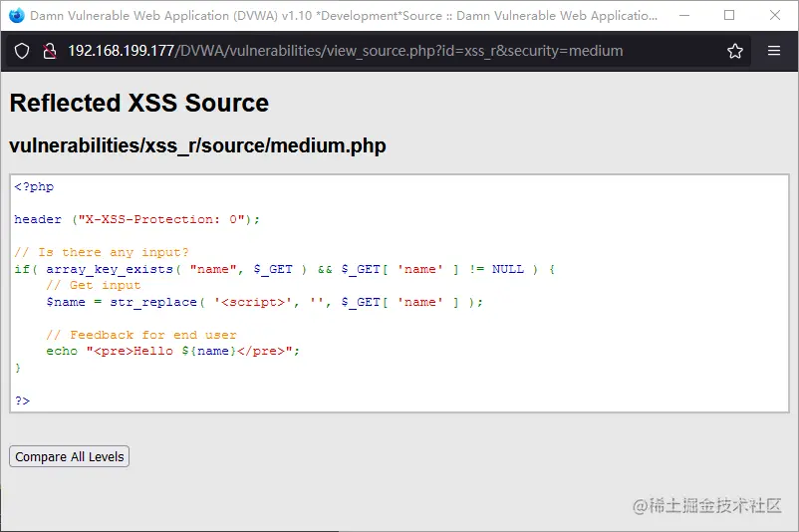Click the window title text in title bar

coord(344,16)
